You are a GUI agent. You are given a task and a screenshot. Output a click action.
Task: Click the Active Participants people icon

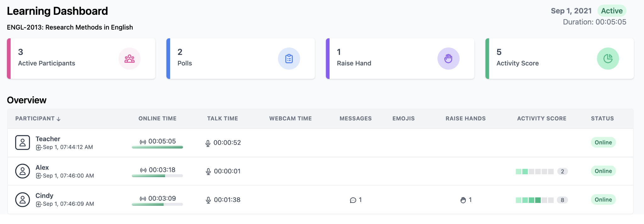pos(130,59)
